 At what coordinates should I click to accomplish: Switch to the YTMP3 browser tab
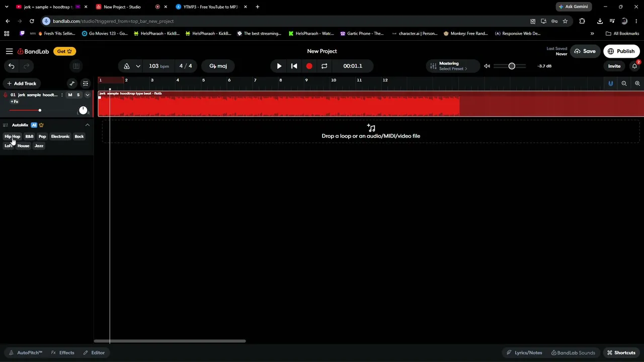pyautogui.click(x=211, y=7)
